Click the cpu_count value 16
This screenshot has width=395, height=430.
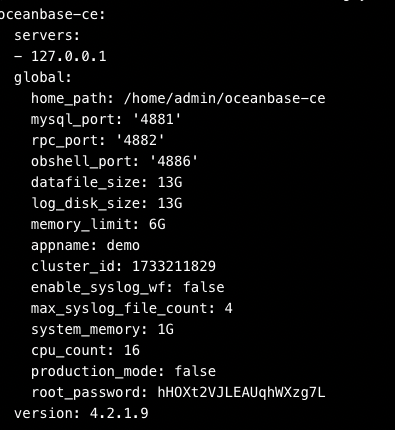[132, 350]
